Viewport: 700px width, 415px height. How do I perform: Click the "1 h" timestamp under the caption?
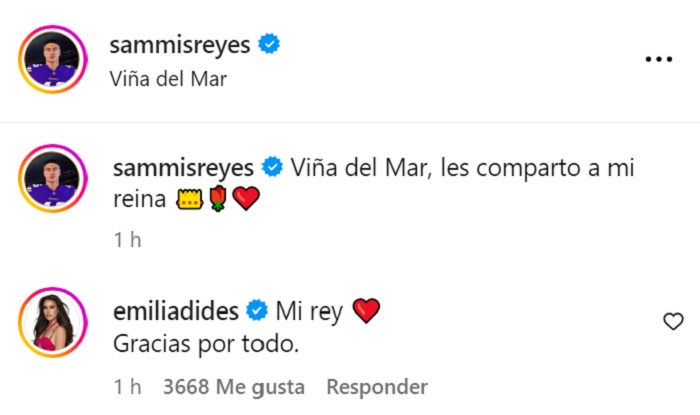pos(127,240)
